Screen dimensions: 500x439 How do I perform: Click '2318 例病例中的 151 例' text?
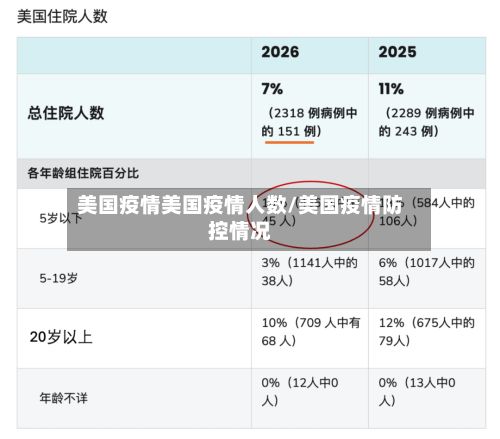[309, 122]
